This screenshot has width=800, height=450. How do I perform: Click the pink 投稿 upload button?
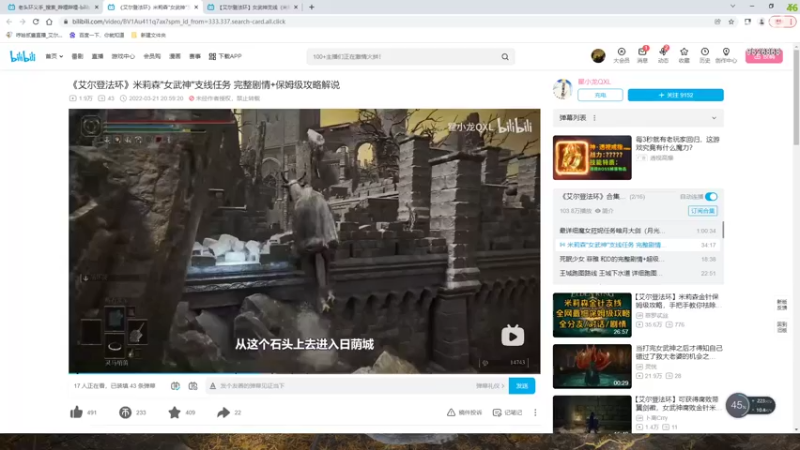coord(764,56)
